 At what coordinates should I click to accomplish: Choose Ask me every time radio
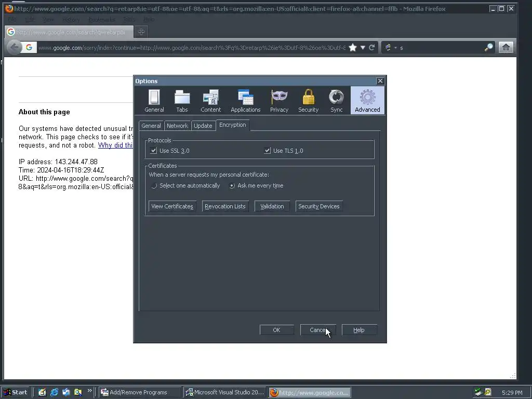tap(232, 185)
